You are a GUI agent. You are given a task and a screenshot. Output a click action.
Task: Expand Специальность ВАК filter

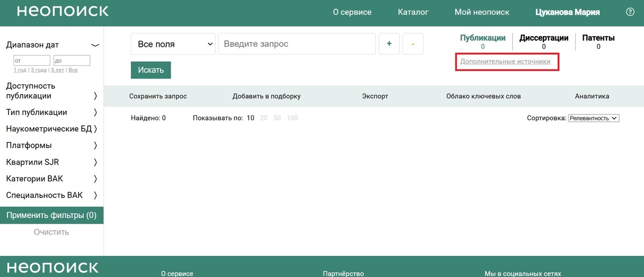click(95, 195)
